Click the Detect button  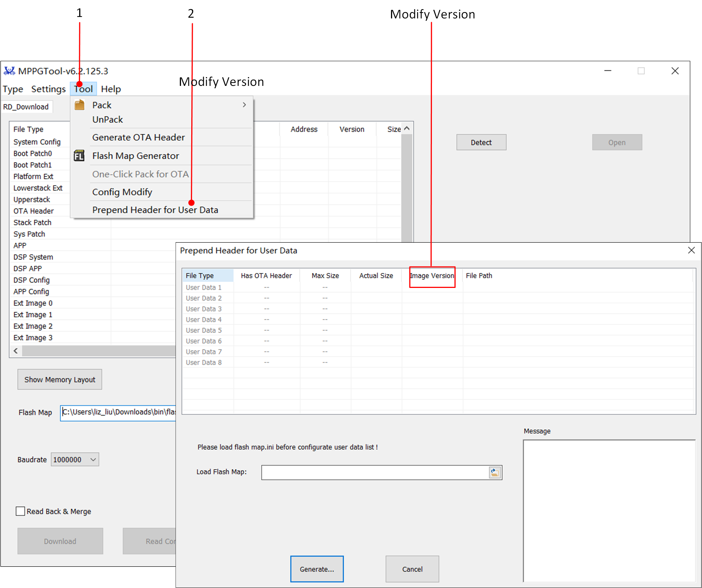(x=481, y=142)
